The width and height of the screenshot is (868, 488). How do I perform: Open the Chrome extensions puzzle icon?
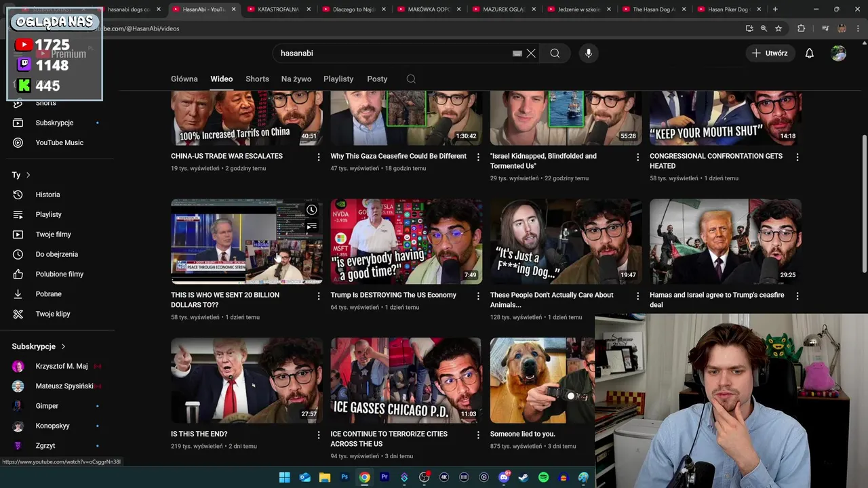pyautogui.click(x=801, y=28)
